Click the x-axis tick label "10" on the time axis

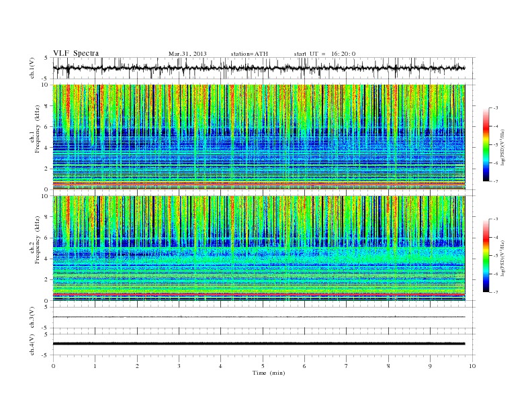tap(472, 366)
